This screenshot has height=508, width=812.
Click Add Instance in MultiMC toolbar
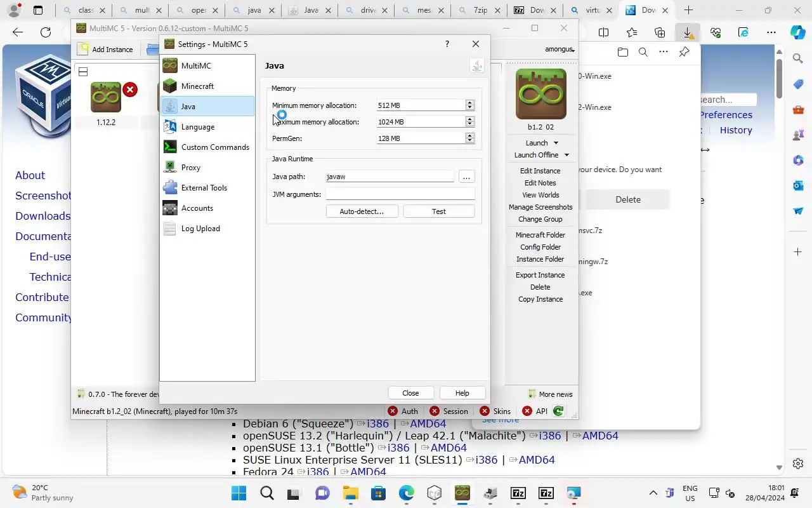[x=105, y=49]
